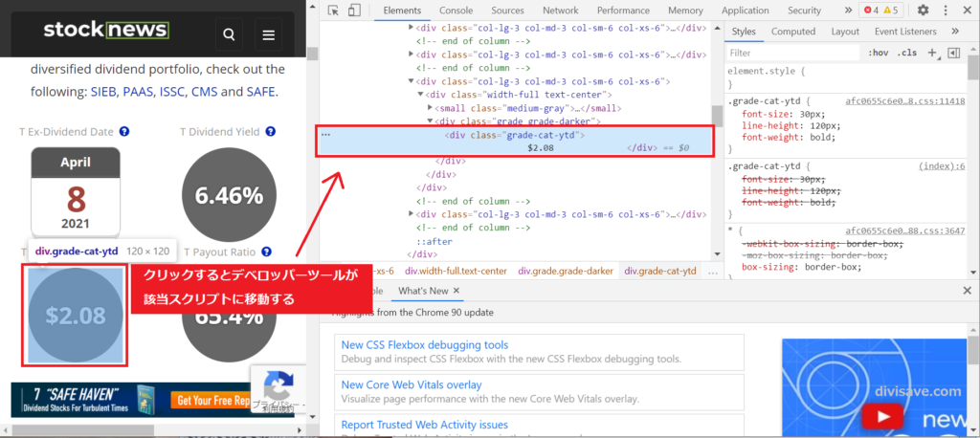Viewport: 980px width, 438px height.
Task: Click help icon beside T Dividend Yield
Action: 271,132
